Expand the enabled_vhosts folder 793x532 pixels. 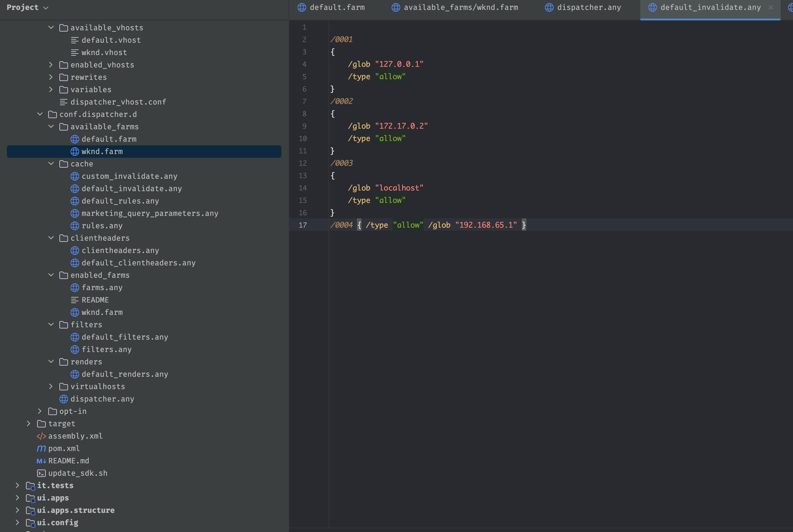[x=51, y=65]
